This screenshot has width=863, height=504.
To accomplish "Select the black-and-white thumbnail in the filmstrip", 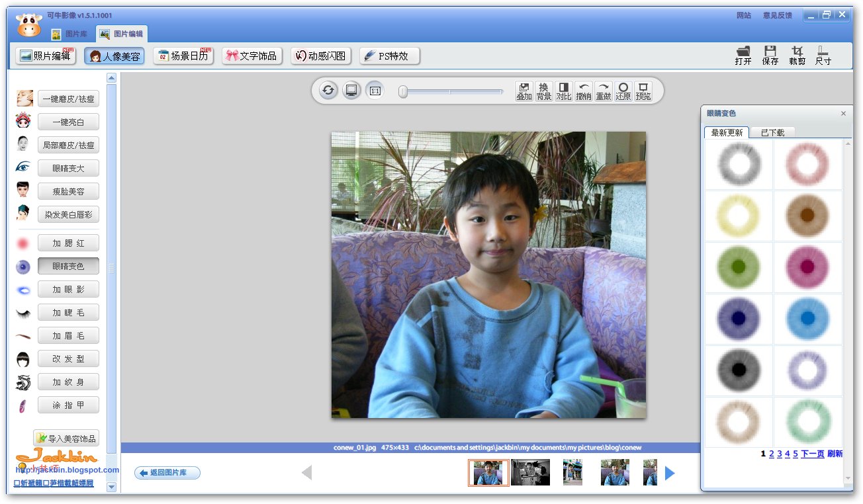I will (530, 473).
